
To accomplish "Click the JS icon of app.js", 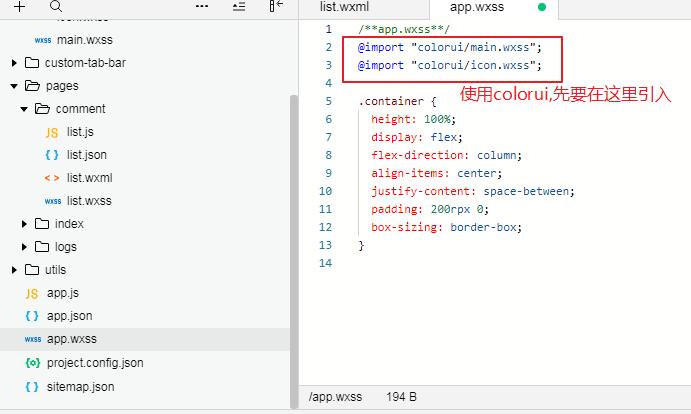I will coord(32,294).
